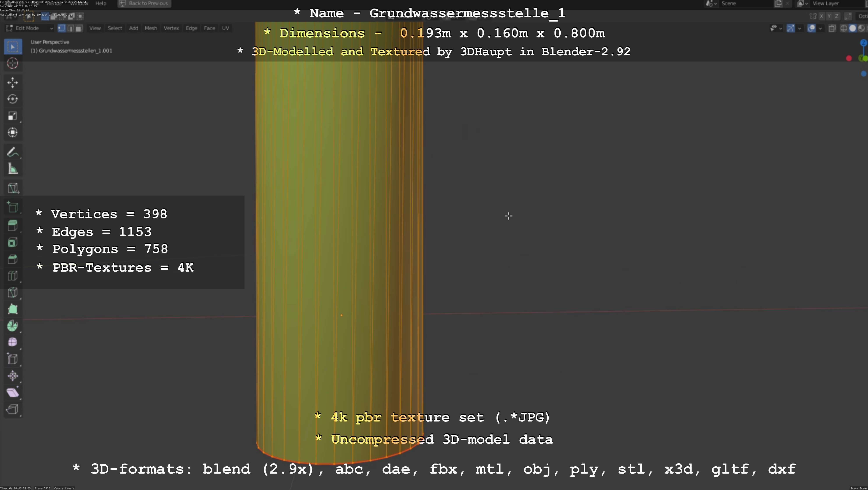Open the Mesh menu
Image resolution: width=868 pixels, height=490 pixels.
[x=151, y=28]
